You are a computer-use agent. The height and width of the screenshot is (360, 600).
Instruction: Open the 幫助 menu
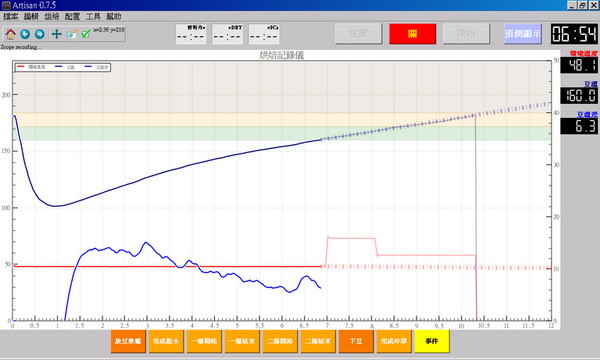tap(114, 16)
